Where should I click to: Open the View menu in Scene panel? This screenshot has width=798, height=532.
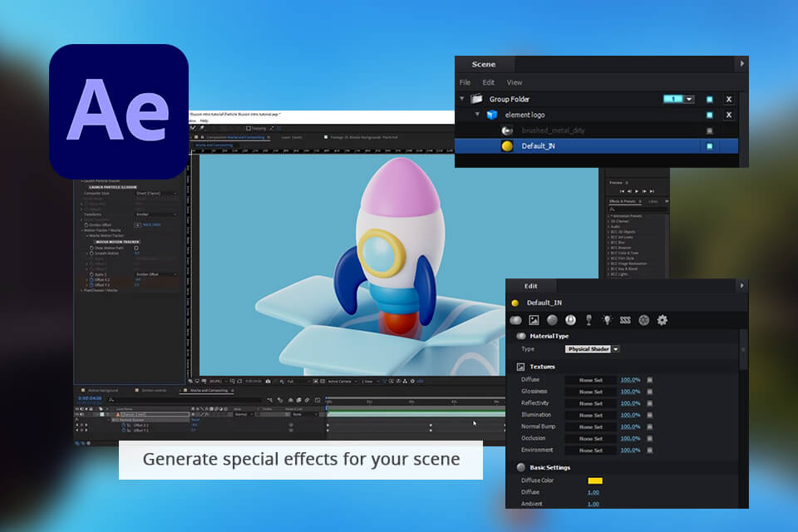coord(514,82)
